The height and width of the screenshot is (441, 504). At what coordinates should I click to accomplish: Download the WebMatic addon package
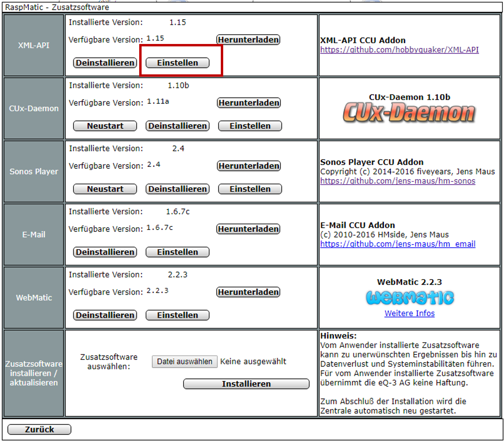(248, 292)
